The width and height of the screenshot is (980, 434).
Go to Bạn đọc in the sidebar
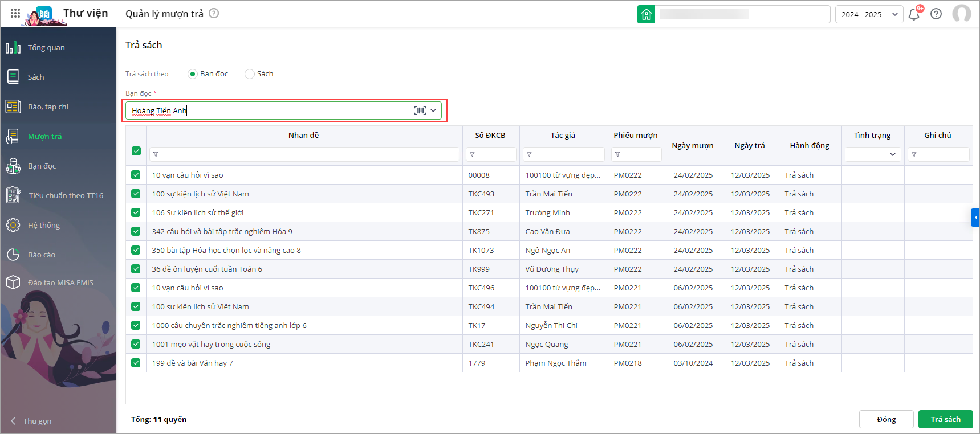42,166
